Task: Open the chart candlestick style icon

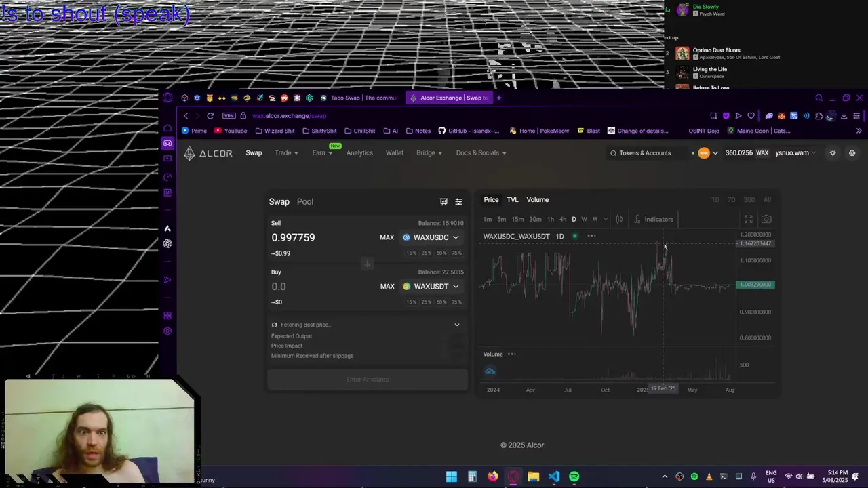Action: coord(619,219)
